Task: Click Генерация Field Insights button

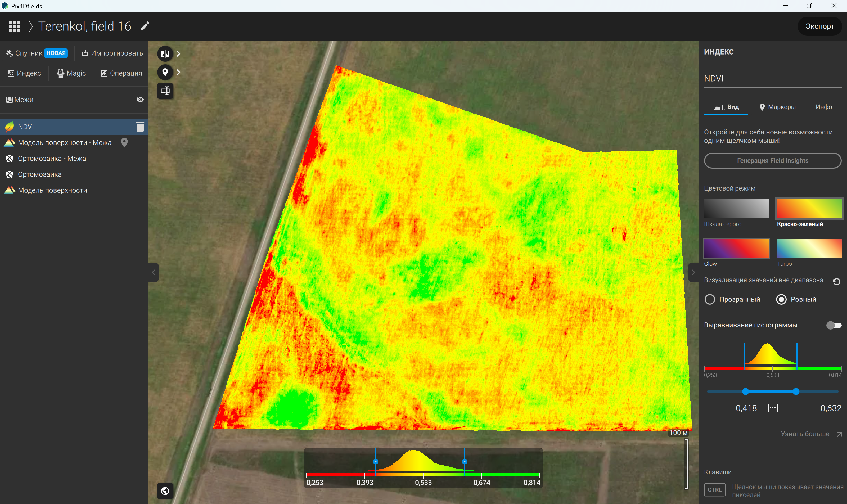Action: [773, 161]
